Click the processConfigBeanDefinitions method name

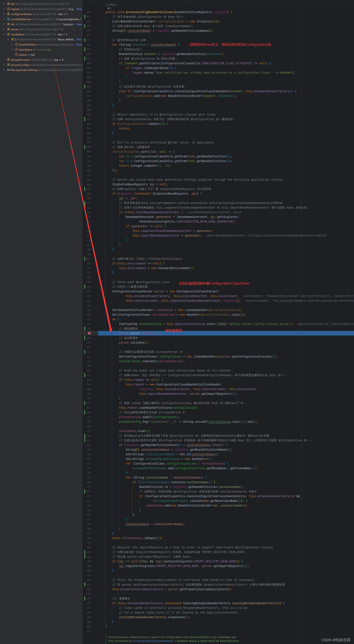pyautogui.click(x=149, y=12)
